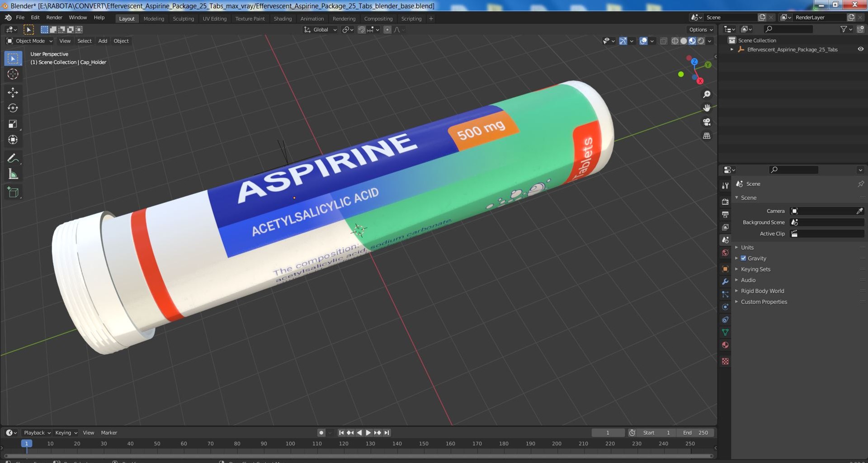Open the Object Data properties tab
The image size is (868, 463).
[725, 332]
